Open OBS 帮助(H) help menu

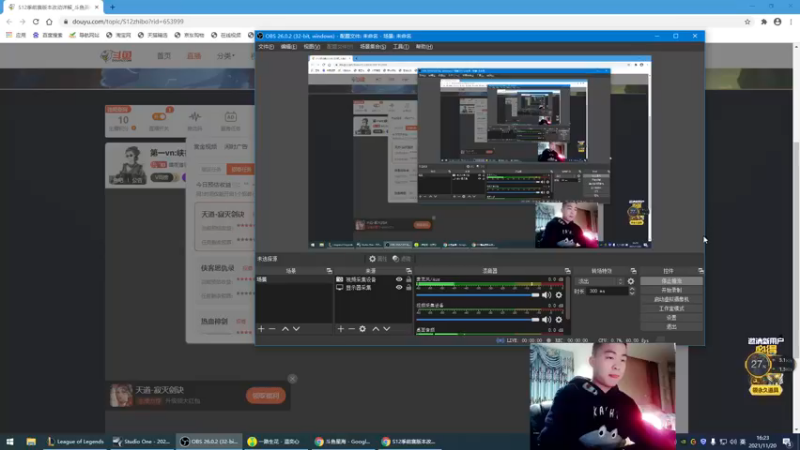(424, 46)
